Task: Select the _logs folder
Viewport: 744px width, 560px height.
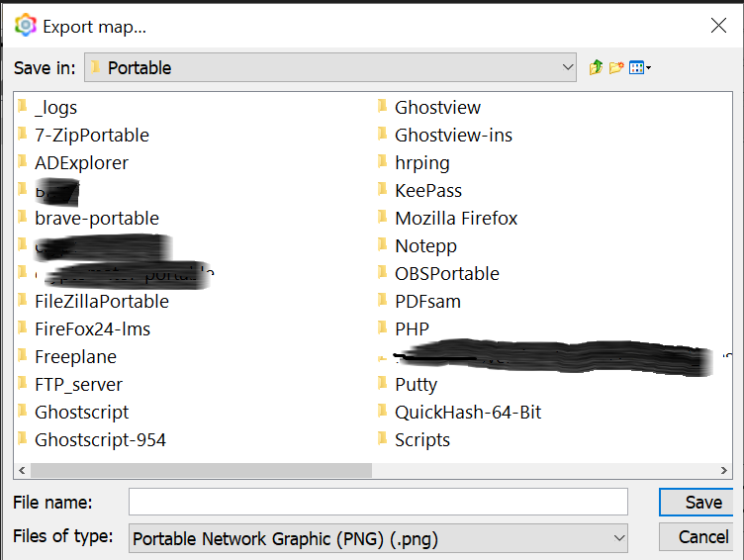Action: click(55, 107)
